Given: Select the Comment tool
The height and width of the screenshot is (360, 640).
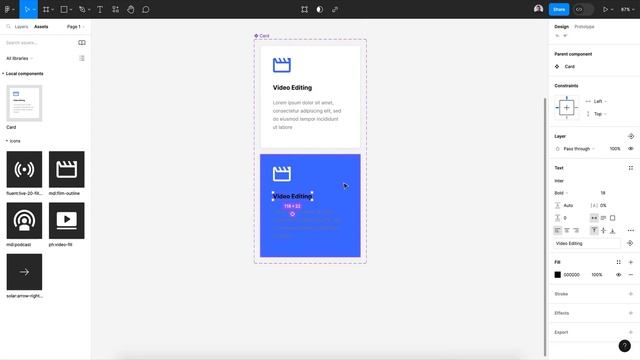Looking at the screenshot, I should [146, 9].
